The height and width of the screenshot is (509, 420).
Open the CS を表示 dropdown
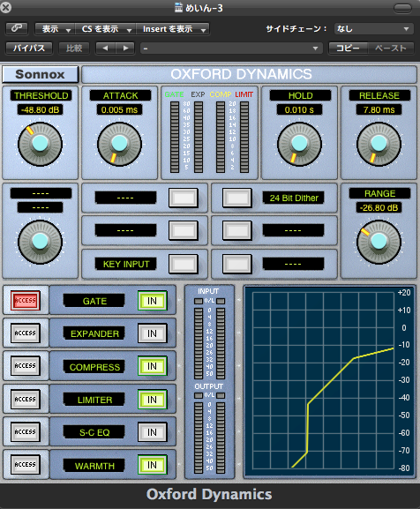pos(106,29)
